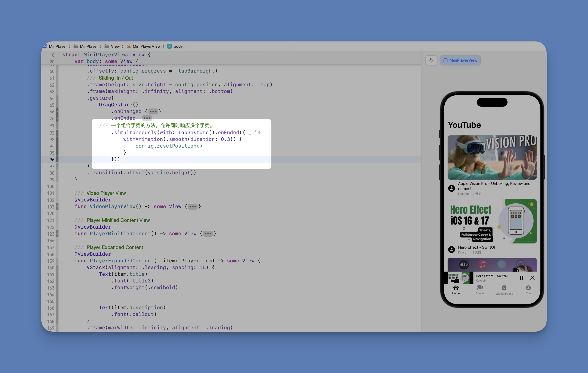Click func PlayerExpandedContent declaration

click(167, 261)
